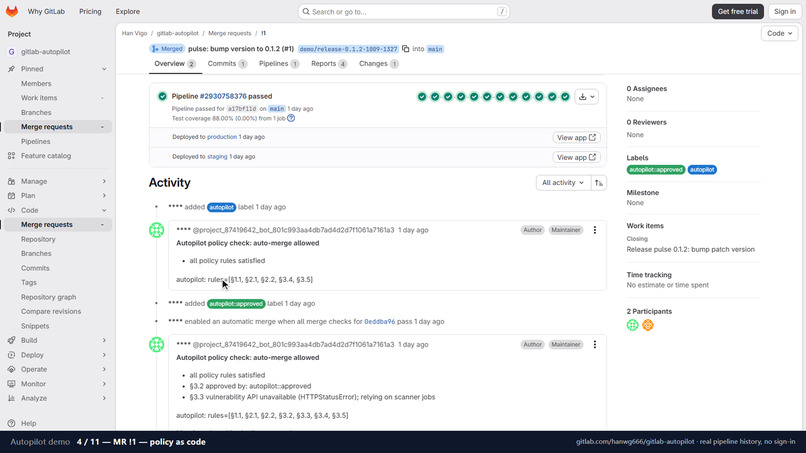This screenshot has width=806, height=453.
Task: Open All activity filter dropdown
Action: point(563,183)
